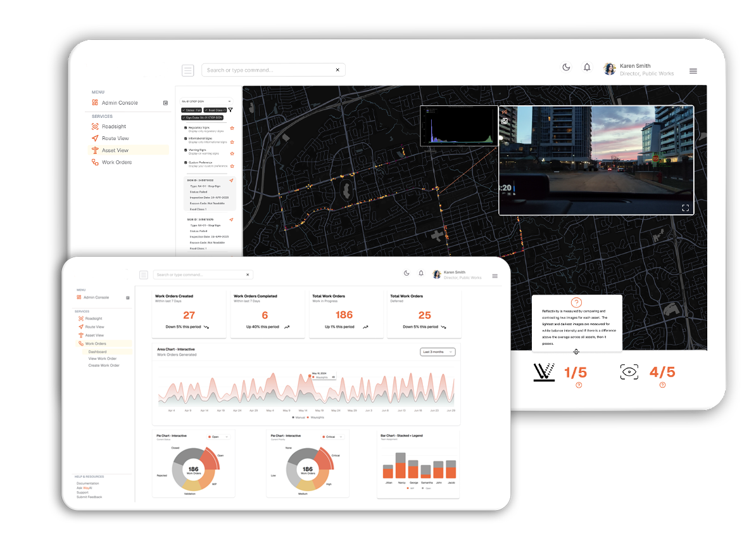
Task: Collapse tooltip using the up-down handle
Action: [x=576, y=351]
